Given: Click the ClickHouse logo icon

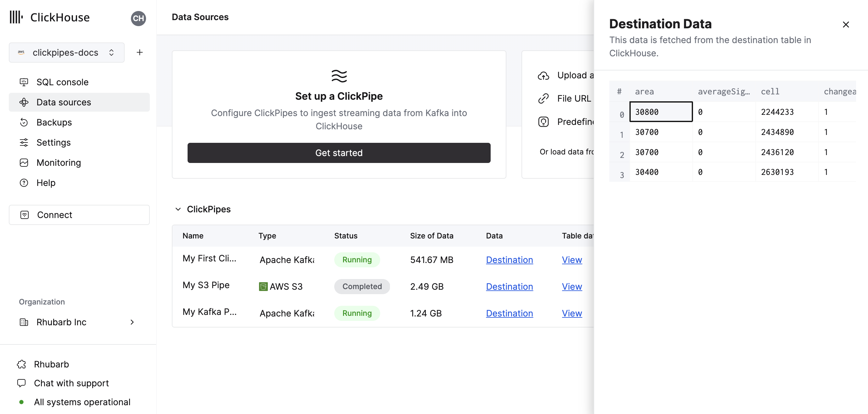Looking at the screenshot, I should point(16,17).
